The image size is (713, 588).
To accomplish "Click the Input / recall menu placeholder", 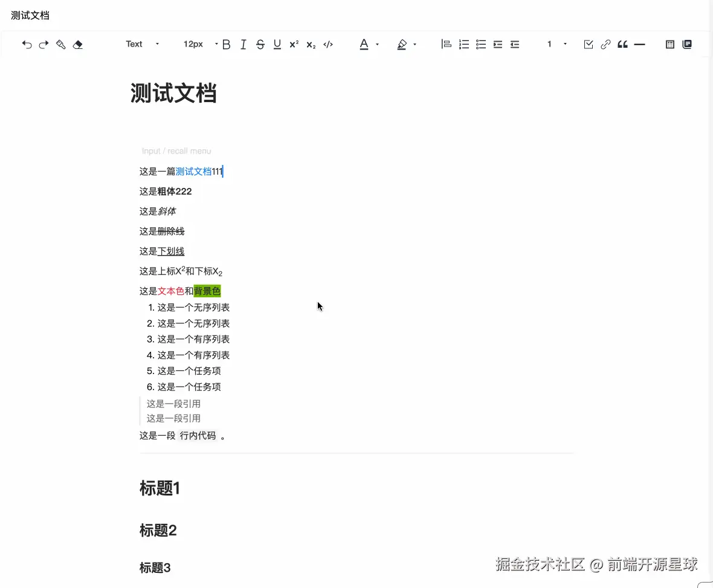I will (176, 151).
